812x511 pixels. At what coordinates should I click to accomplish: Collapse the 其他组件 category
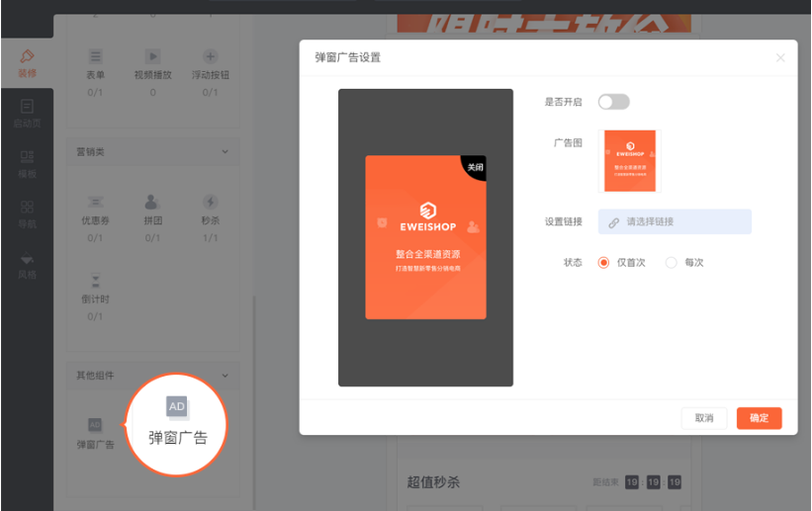pos(226,376)
